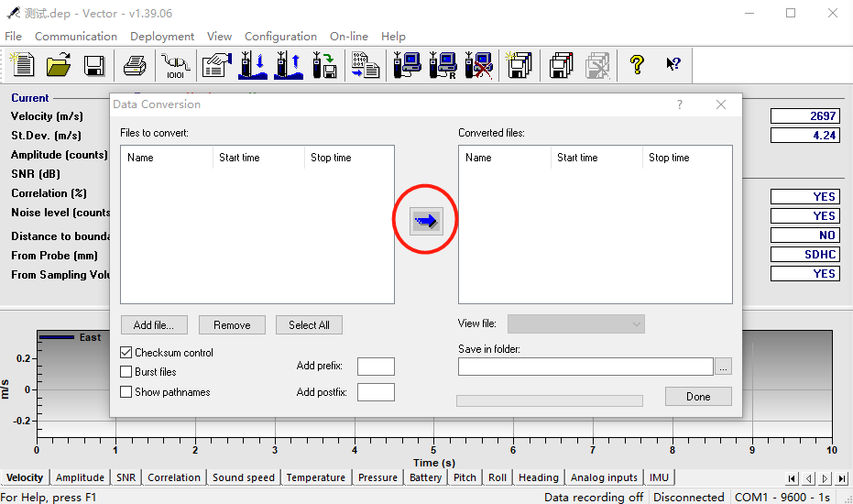The image size is (853, 504).
Task: Click the Print toolbar icon
Action: [135, 65]
